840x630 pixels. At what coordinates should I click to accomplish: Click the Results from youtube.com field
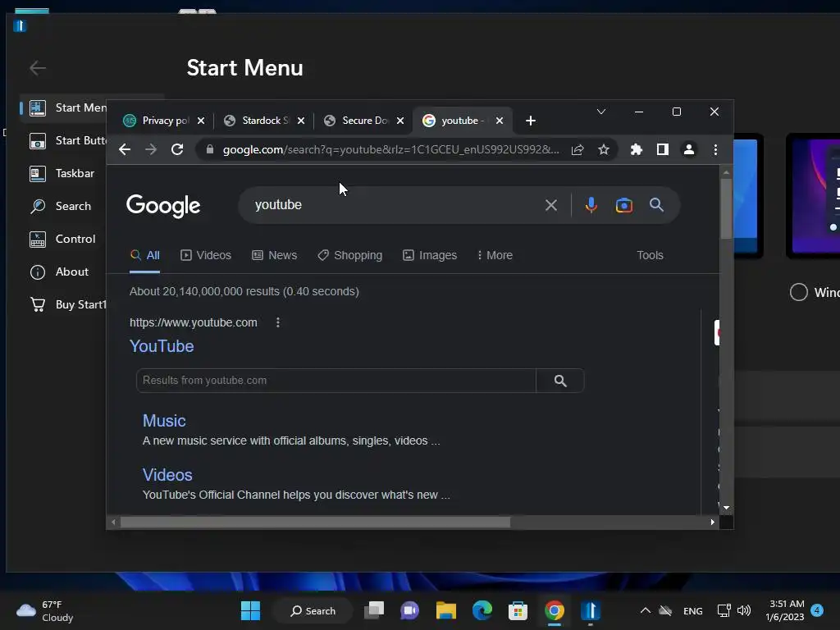(x=336, y=381)
